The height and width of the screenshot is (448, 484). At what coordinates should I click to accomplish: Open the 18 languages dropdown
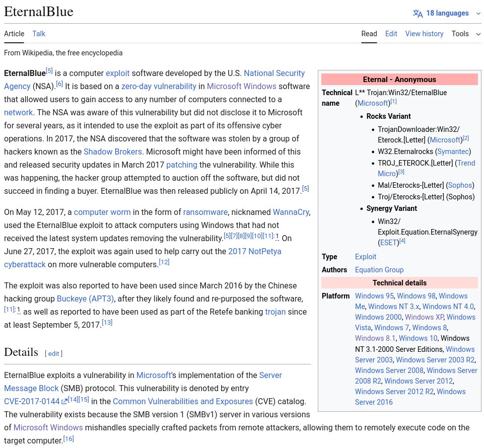pyautogui.click(x=447, y=13)
